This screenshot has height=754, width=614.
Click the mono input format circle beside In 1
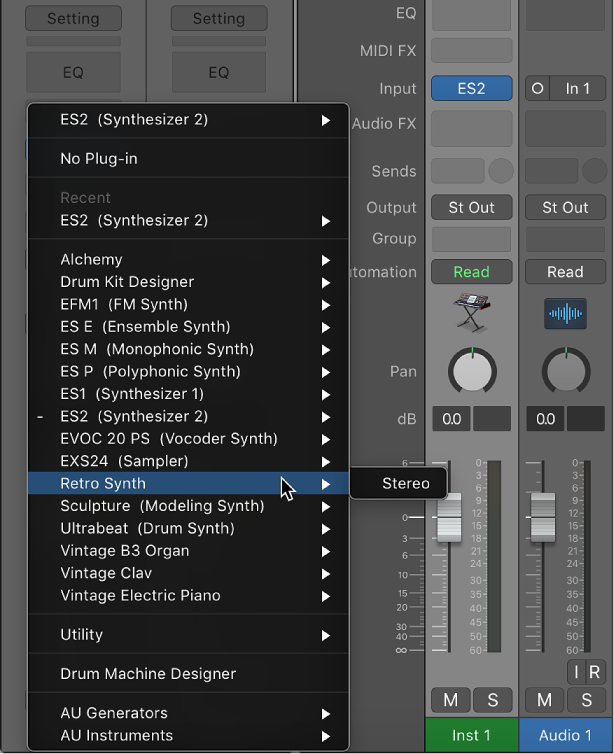[538, 89]
